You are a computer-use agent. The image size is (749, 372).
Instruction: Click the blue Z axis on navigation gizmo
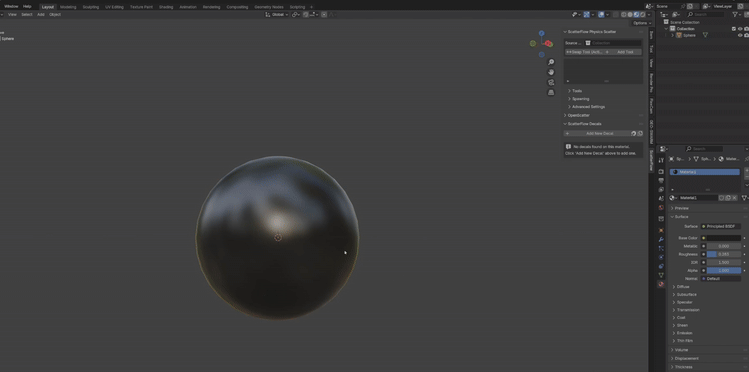[541, 33]
